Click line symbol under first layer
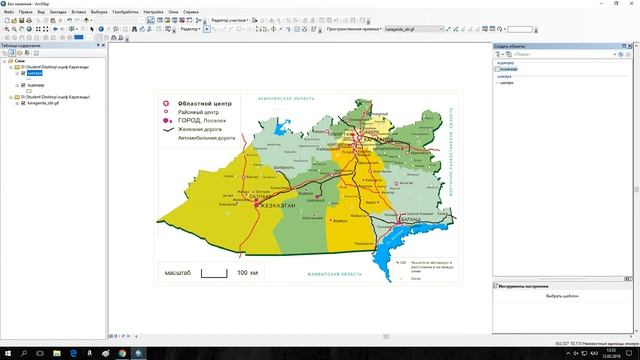The height and width of the screenshot is (360, 640). [x=29, y=79]
